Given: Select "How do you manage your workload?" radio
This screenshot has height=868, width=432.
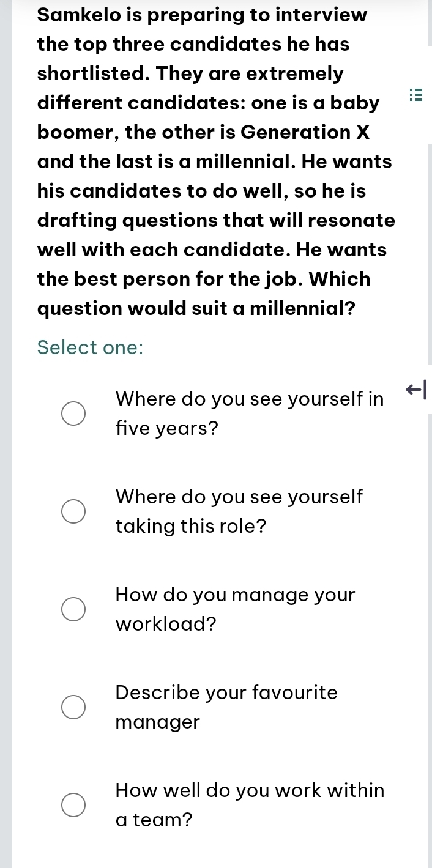Looking at the screenshot, I should tap(73, 609).
